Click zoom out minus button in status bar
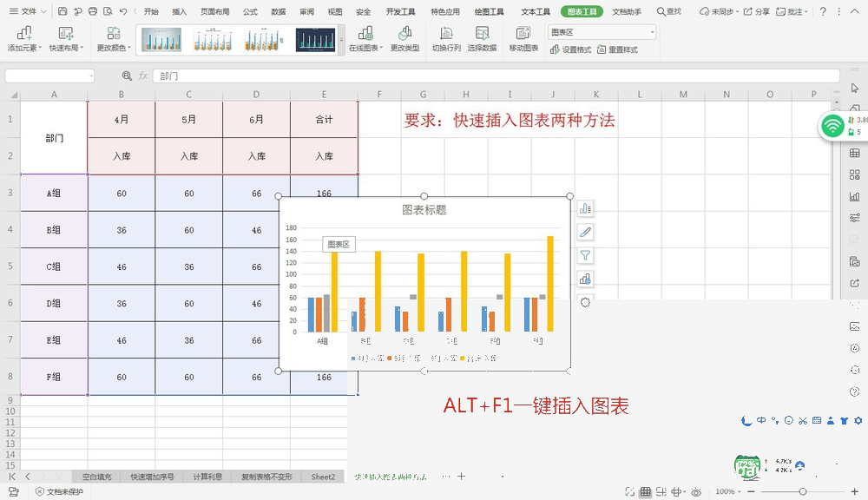Image resolution: width=868 pixels, height=500 pixels. (x=751, y=491)
